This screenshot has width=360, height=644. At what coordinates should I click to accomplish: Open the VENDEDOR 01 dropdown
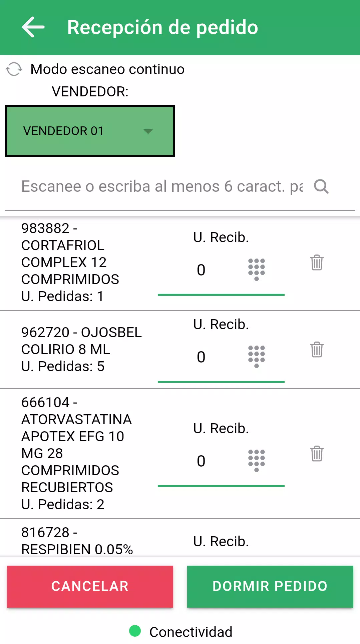90,131
